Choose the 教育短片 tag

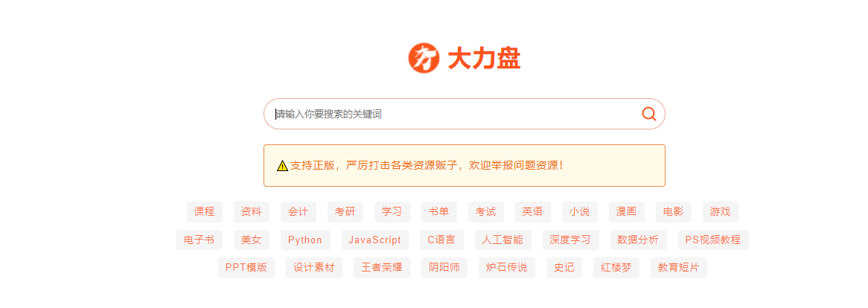click(678, 268)
